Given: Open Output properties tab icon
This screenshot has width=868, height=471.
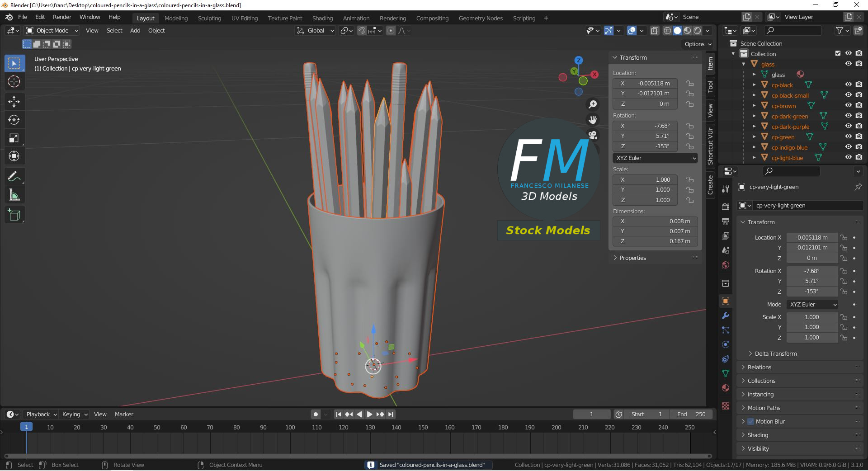Looking at the screenshot, I should click(726, 221).
